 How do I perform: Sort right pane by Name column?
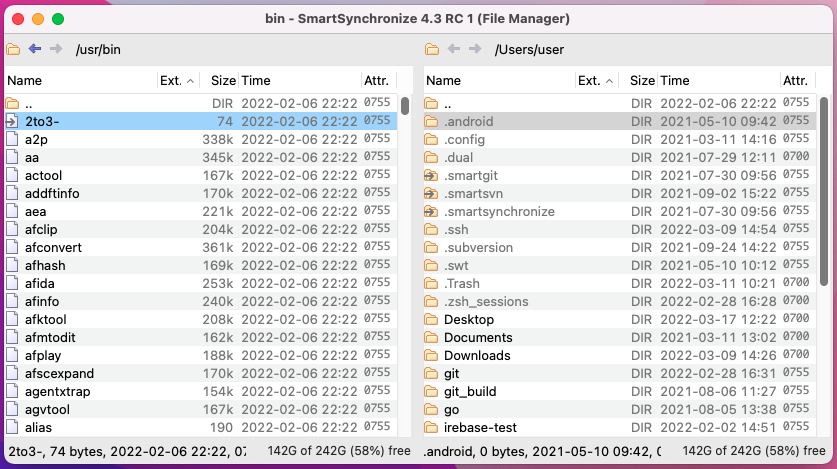[500, 81]
